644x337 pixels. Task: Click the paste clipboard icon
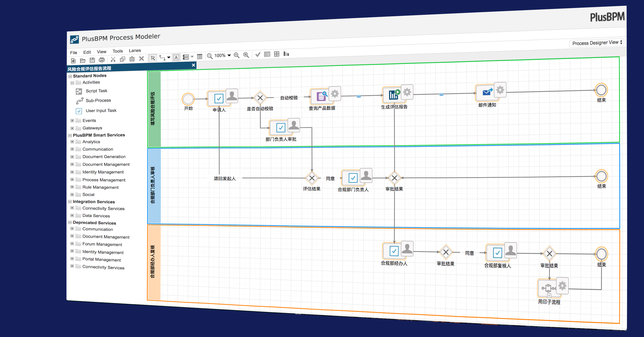(132, 59)
